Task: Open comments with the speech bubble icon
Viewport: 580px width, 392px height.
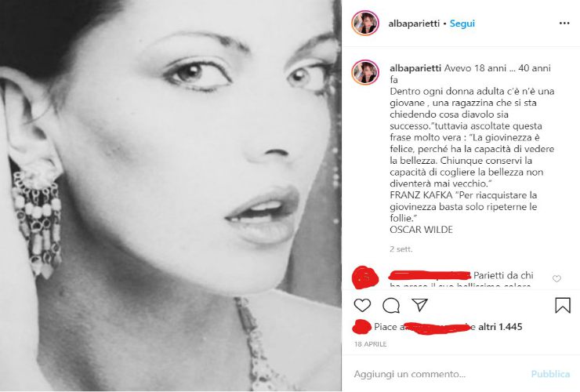Action: tap(391, 306)
